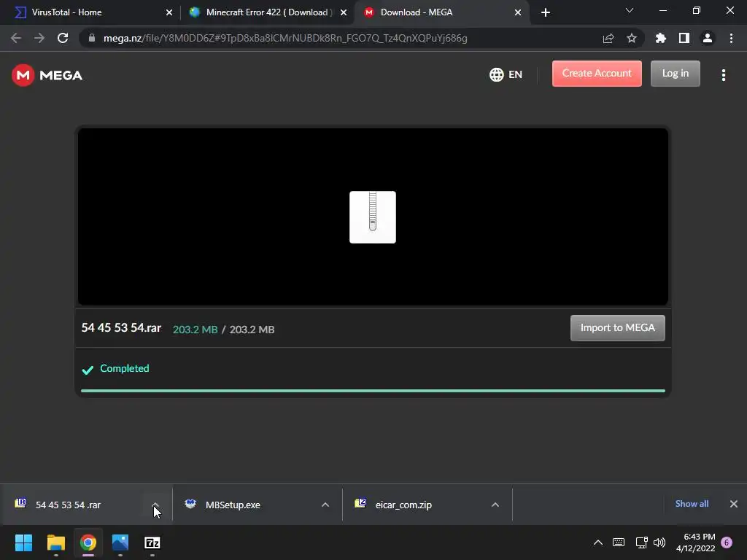Go forward in browser history
Screen dimensions: 747x560
coord(39,38)
